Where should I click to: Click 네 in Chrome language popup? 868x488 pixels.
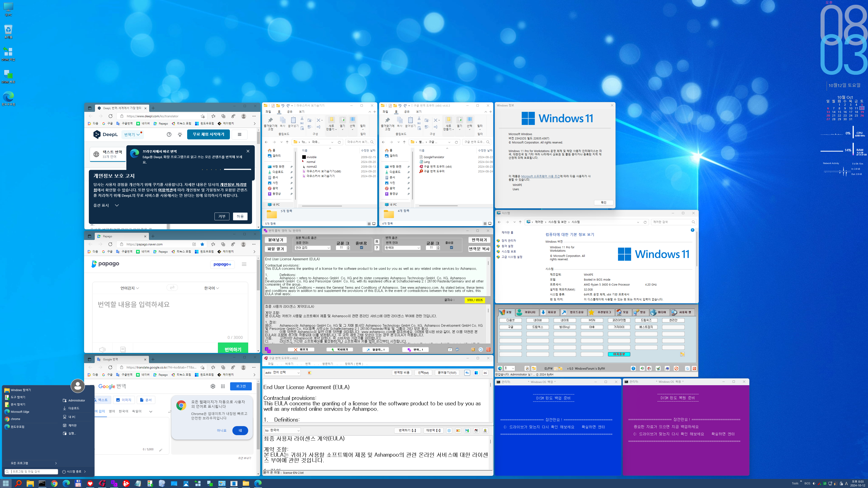tap(240, 430)
